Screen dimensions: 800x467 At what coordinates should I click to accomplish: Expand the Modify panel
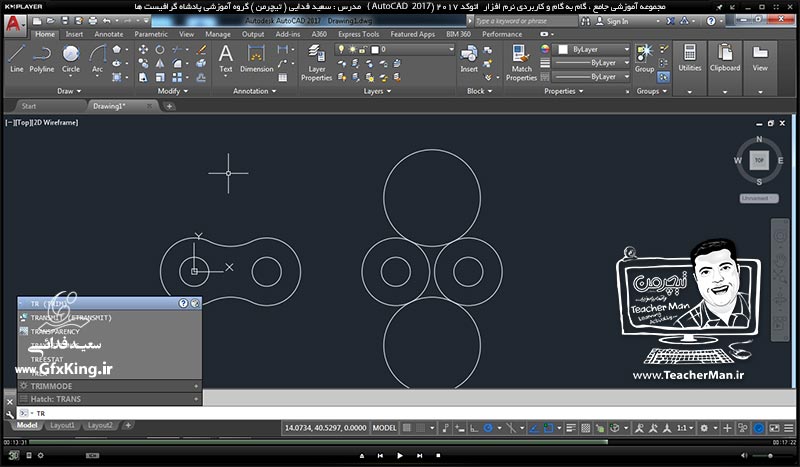pos(172,91)
